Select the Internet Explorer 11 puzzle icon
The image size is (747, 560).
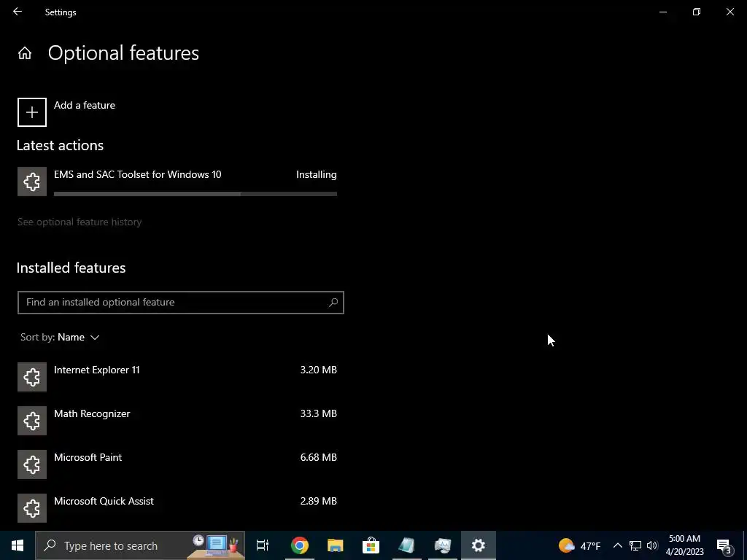[32, 377]
